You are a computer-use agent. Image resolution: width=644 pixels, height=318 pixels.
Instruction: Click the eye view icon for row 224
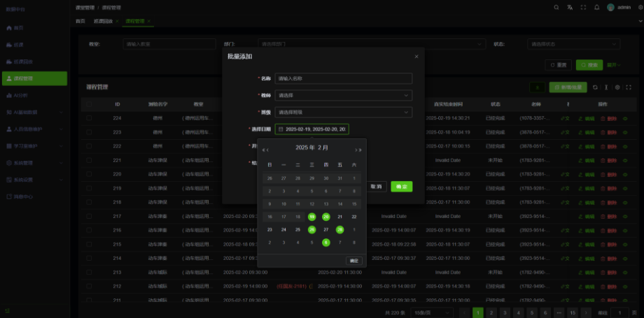pyautogui.click(x=624, y=118)
